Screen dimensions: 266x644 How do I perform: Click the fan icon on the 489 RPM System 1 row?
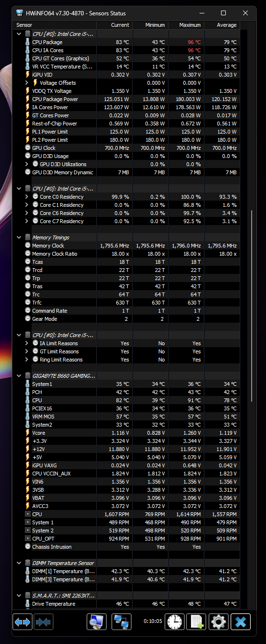[27, 522]
